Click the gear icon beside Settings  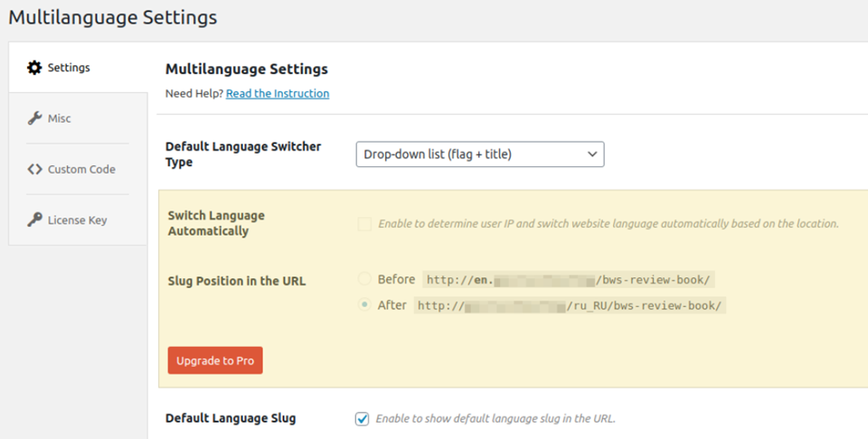click(x=34, y=68)
